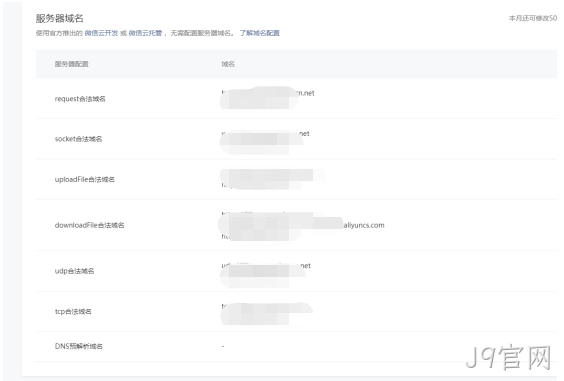Click the dash value in DNS预解析域名 row

pos(223,346)
